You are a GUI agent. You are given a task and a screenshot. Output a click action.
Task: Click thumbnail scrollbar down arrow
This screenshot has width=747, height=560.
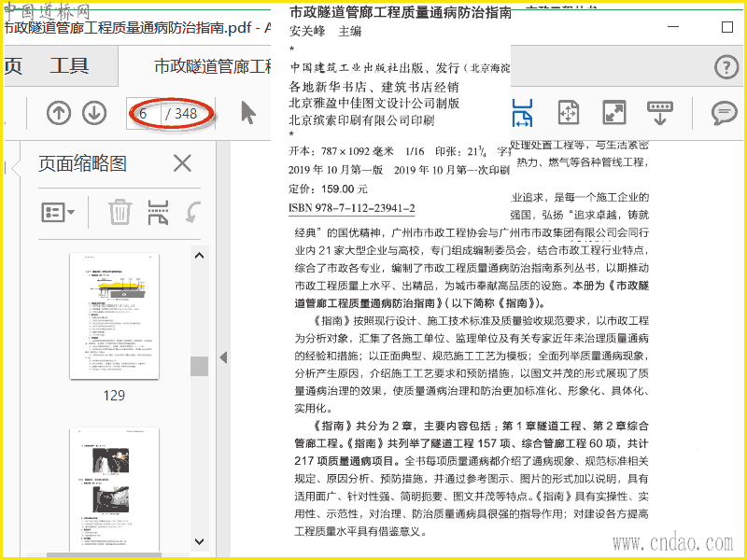point(200,541)
